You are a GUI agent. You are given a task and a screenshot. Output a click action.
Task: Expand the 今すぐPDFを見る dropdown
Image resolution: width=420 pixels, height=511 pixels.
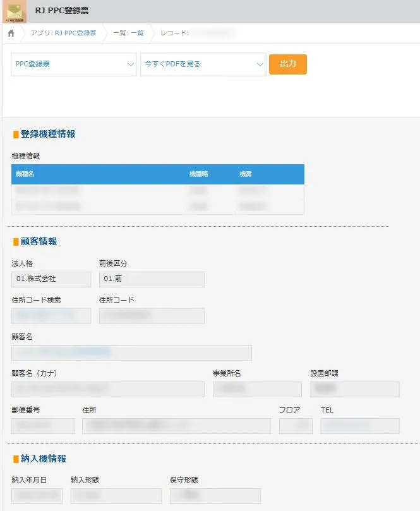pyautogui.click(x=203, y=64)
